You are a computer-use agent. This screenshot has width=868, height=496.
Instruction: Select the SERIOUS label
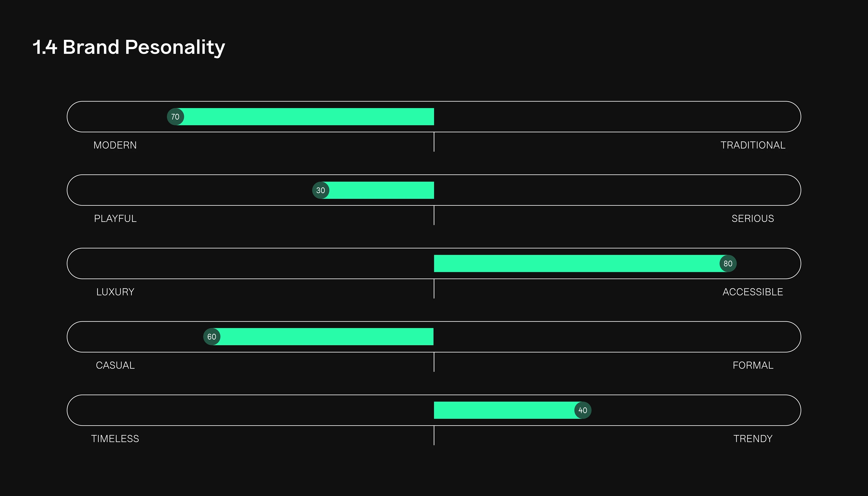(x=752, y=218)
